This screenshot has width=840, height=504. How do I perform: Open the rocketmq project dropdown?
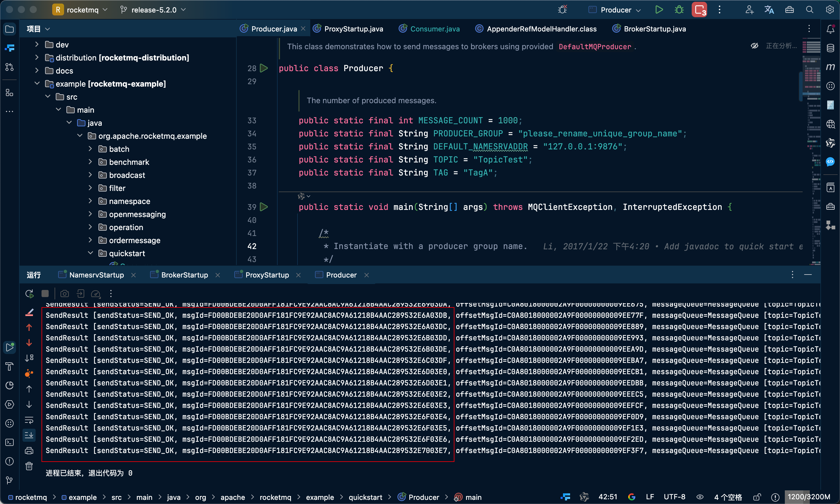point(80,10)
